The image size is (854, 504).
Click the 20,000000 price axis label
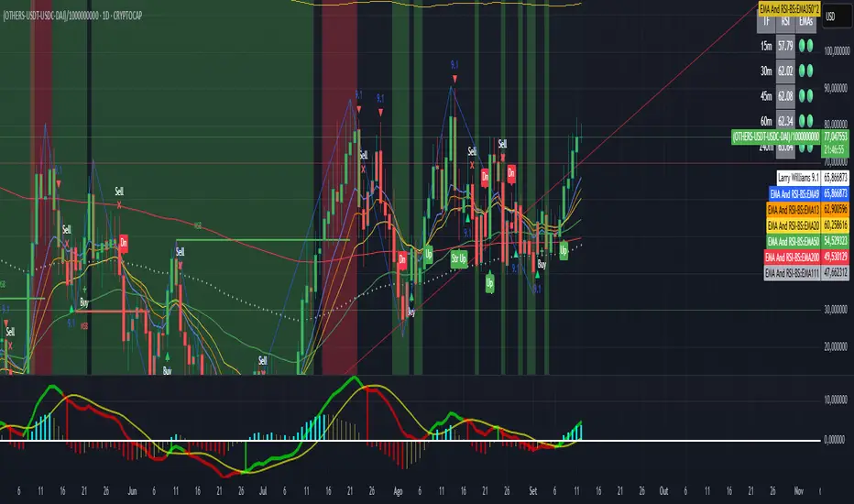tap(837, 346)
